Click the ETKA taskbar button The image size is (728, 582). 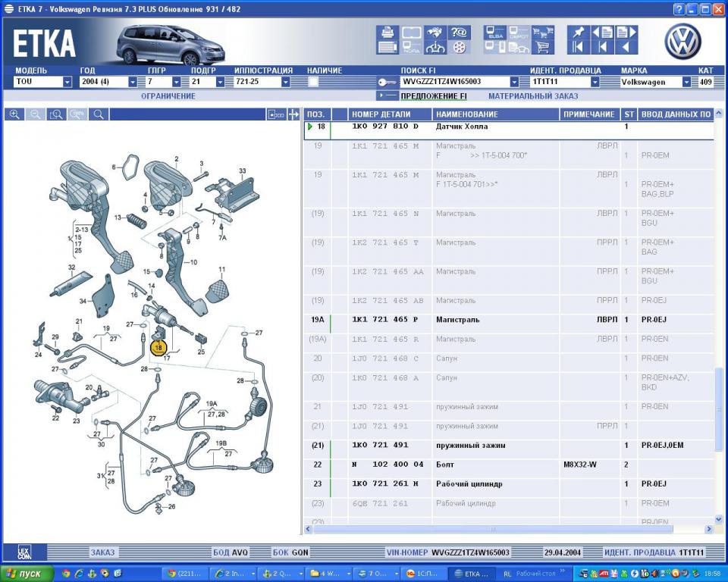472,574
